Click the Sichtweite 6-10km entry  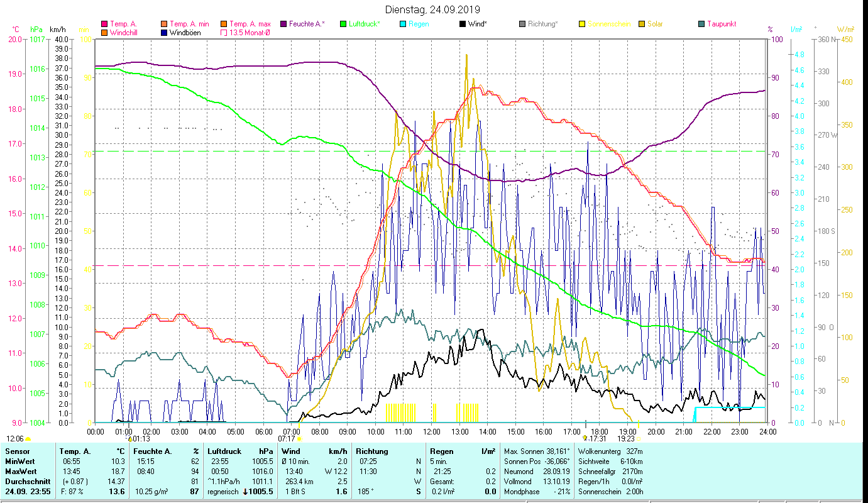click(611, 462)
